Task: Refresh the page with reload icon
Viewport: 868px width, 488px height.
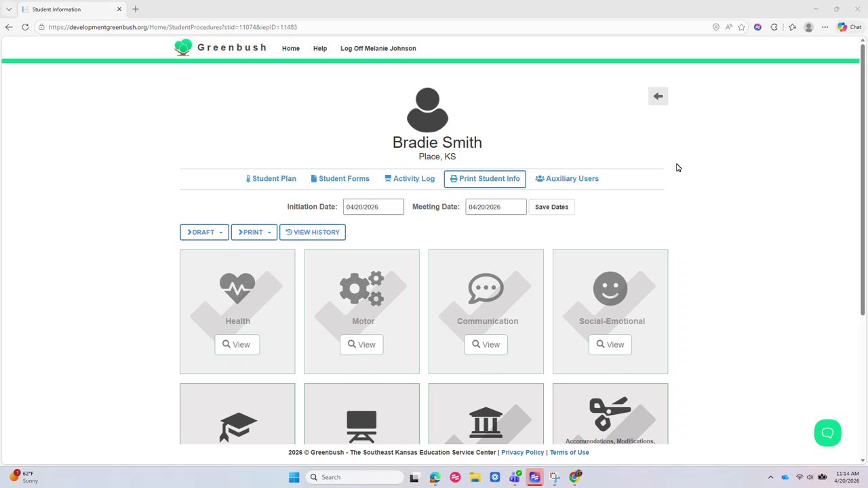Action: [x=25, y=27]
